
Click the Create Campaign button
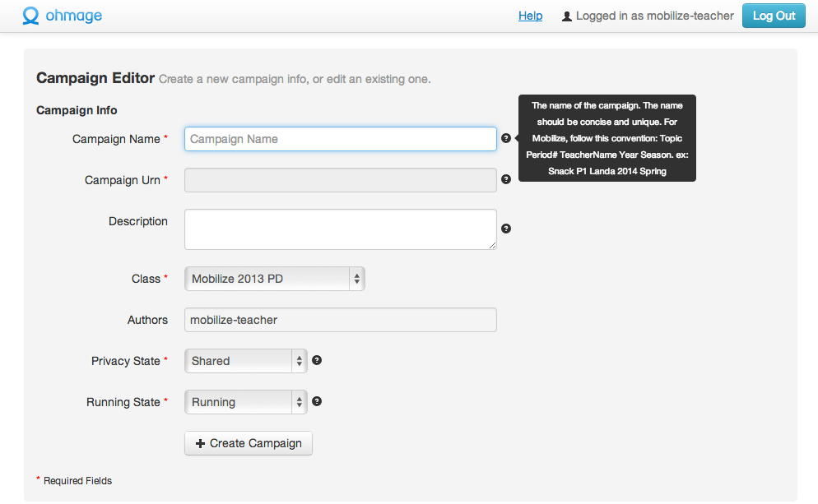click(x=249, y=443)
